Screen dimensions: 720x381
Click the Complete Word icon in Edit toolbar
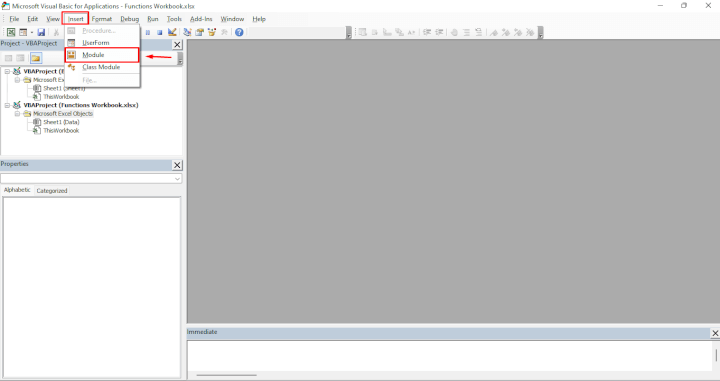pyautogui.click(x=411, y=32)
